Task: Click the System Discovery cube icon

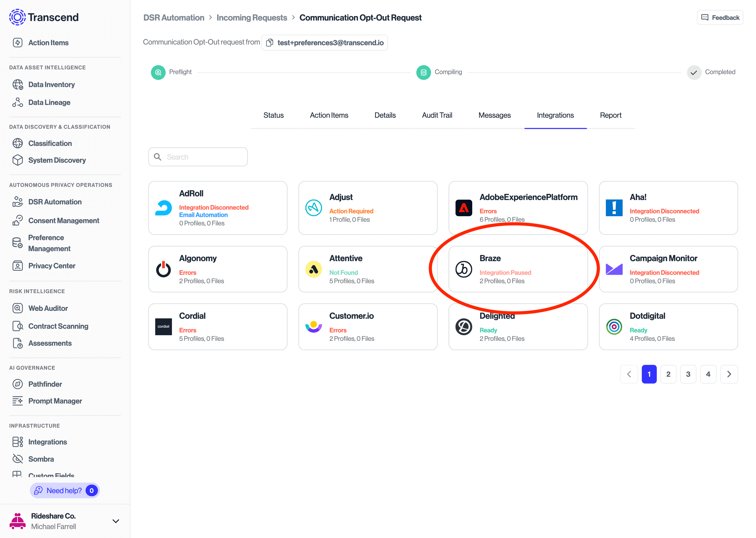Action: (18, 160)
